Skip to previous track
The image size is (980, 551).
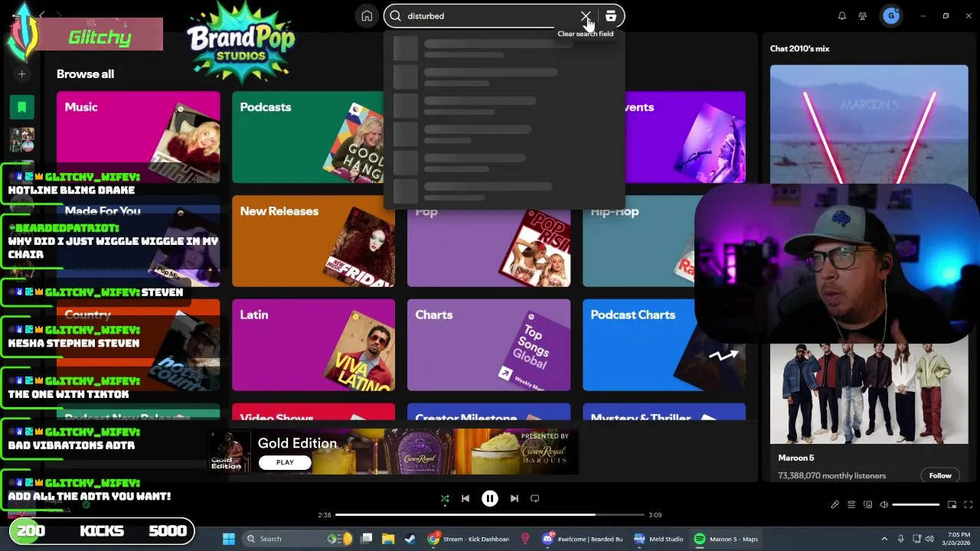(465, 498)
